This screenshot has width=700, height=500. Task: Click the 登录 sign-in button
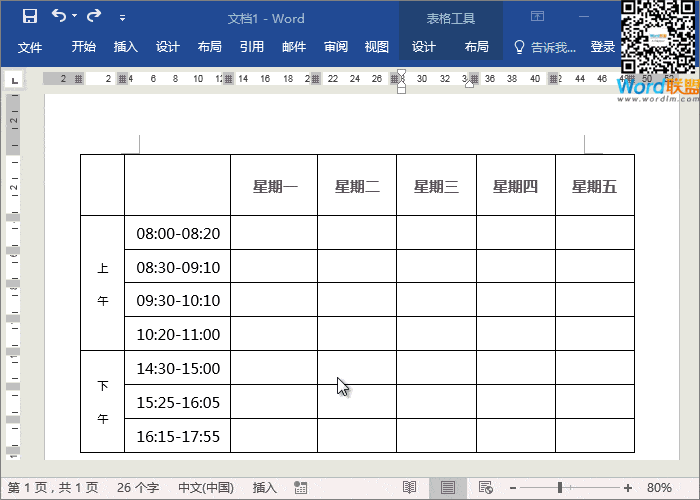coord(603,47)
